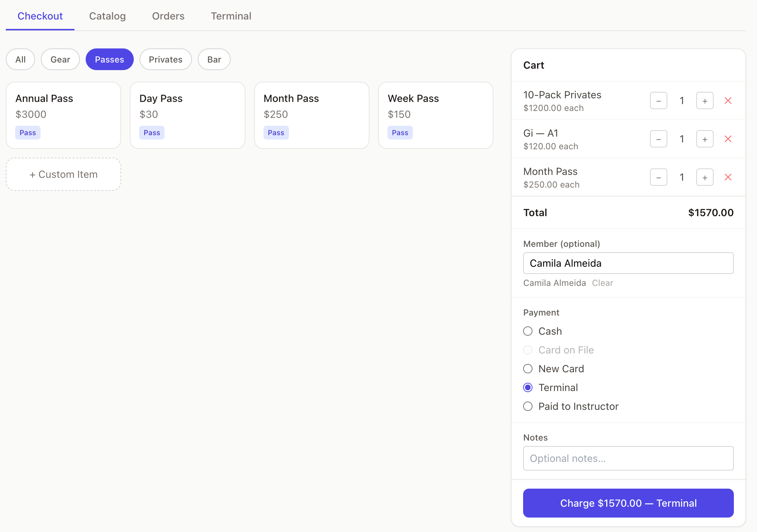The width and height of the screenshot is (757, 532).
Task: Decrease Gi — A1 quantity
Action: click(658, 139)
